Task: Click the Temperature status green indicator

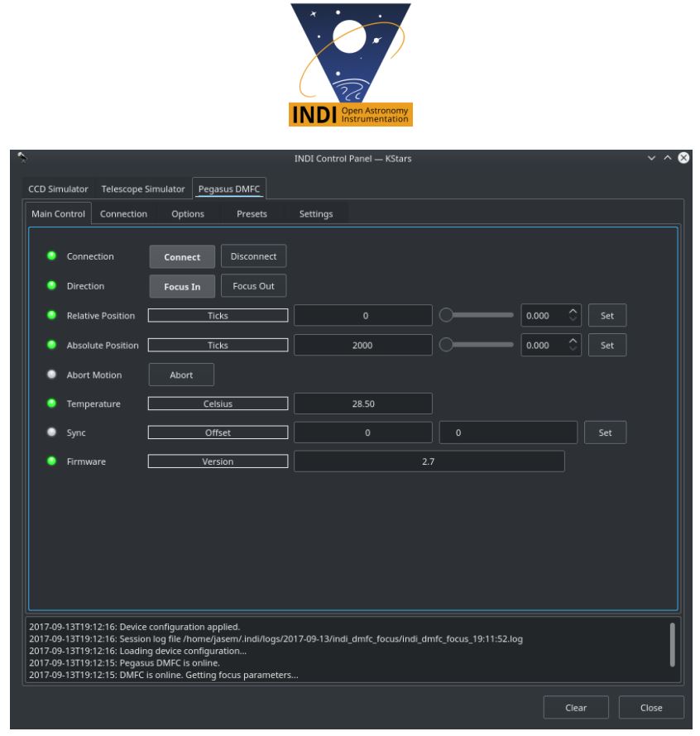Action: pos(51,404)
